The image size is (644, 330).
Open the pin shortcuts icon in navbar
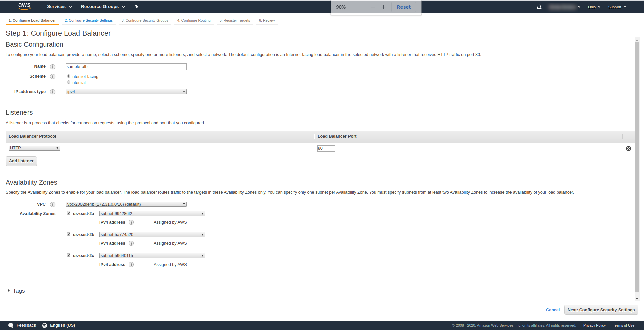point(137,7)
